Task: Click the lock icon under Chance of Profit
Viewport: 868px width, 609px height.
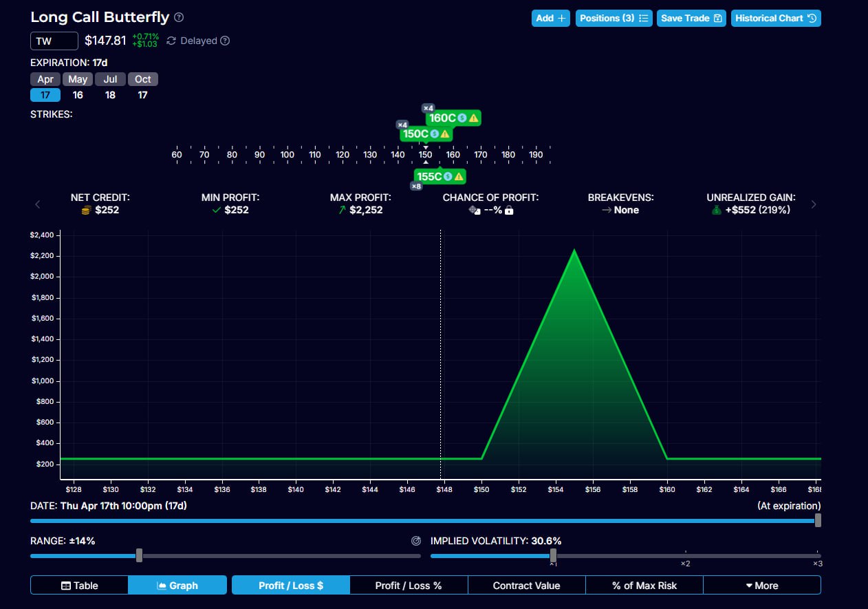Action: tap(509, 211)
